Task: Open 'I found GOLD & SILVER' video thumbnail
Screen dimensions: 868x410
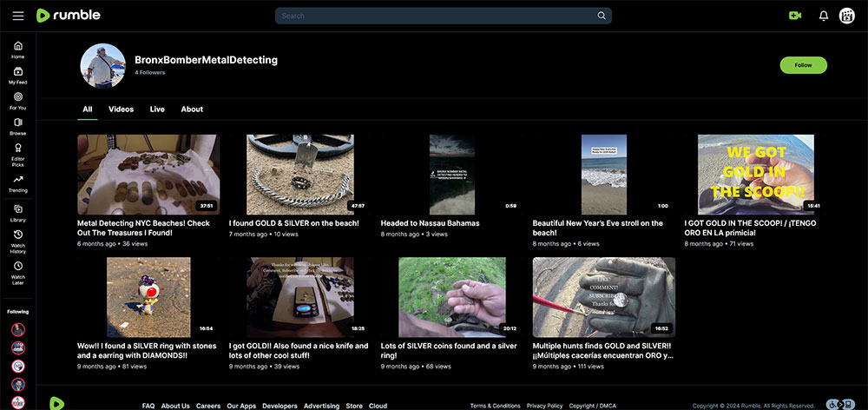Action: tap(300, 175)
